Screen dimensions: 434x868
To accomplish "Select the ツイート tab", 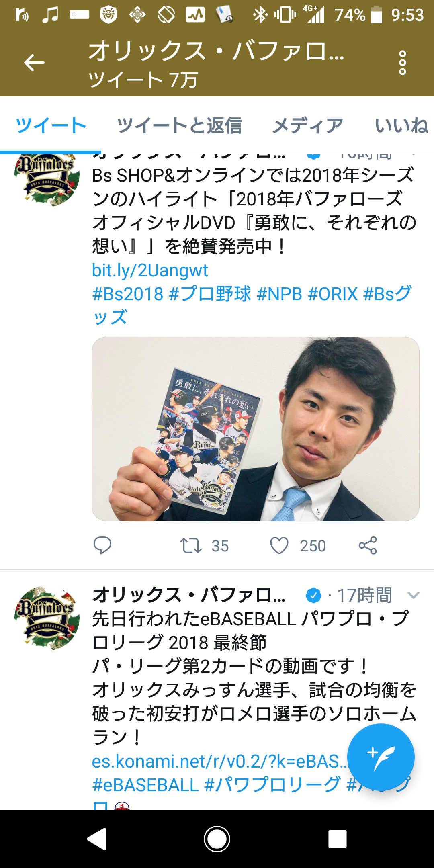I will click(51, 125).
